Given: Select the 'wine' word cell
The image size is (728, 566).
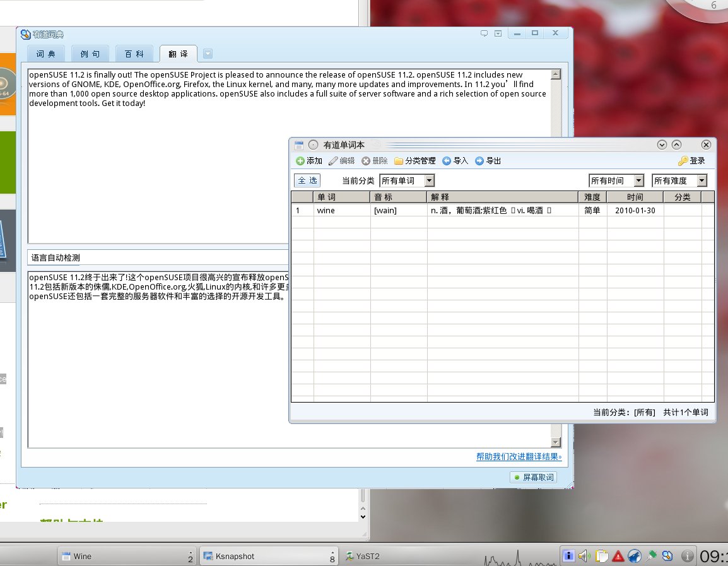Looking at the screenshot, I should tap(342, 210).
